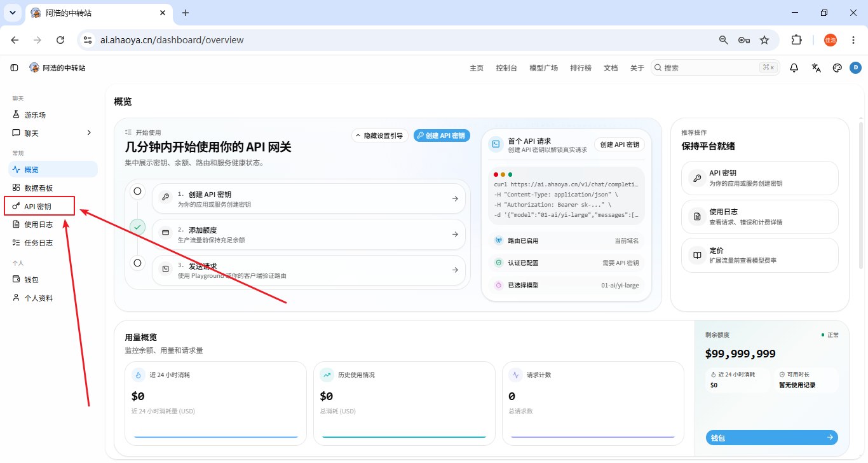The height and width of the screenshot is (463, 868).
Task: Open 数据看板 in the sidebar
Action: (x=53, y=188)
